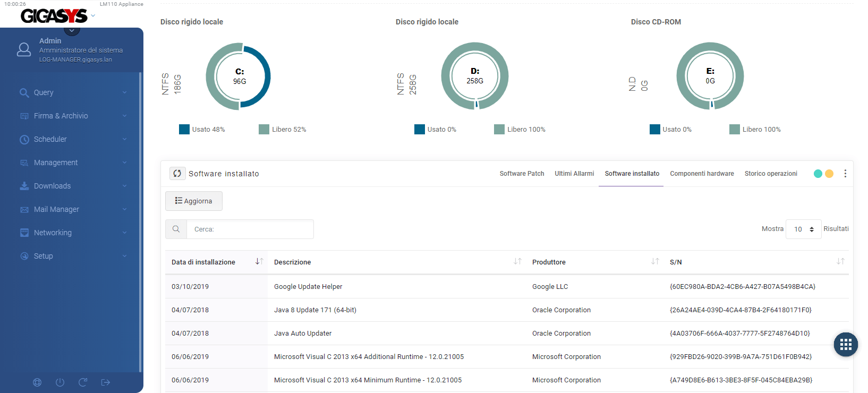
Task: Click the restart icon in sidebar footer
Action: click(x=83, y=382)
